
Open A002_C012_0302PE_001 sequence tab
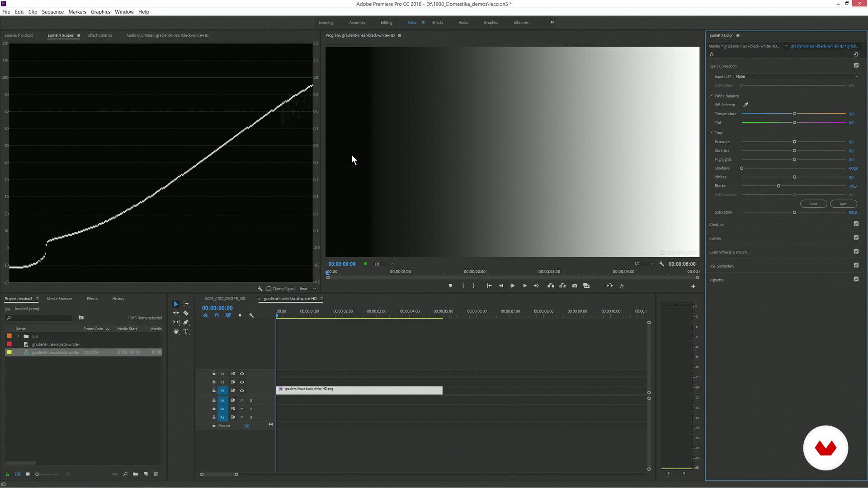[225, 299]
